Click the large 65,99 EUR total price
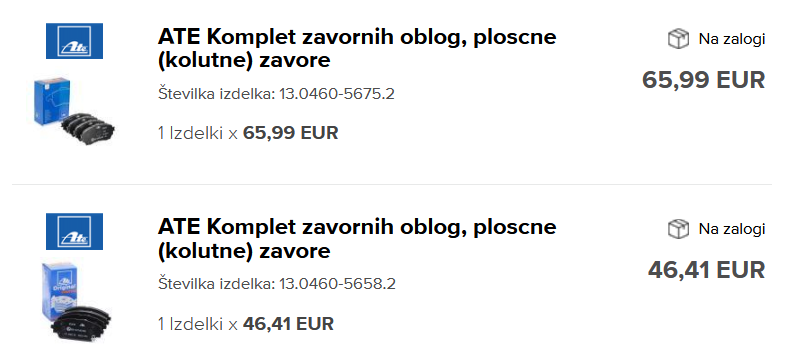Viewport: 806px width, 362px height. (x=704, y=80)
